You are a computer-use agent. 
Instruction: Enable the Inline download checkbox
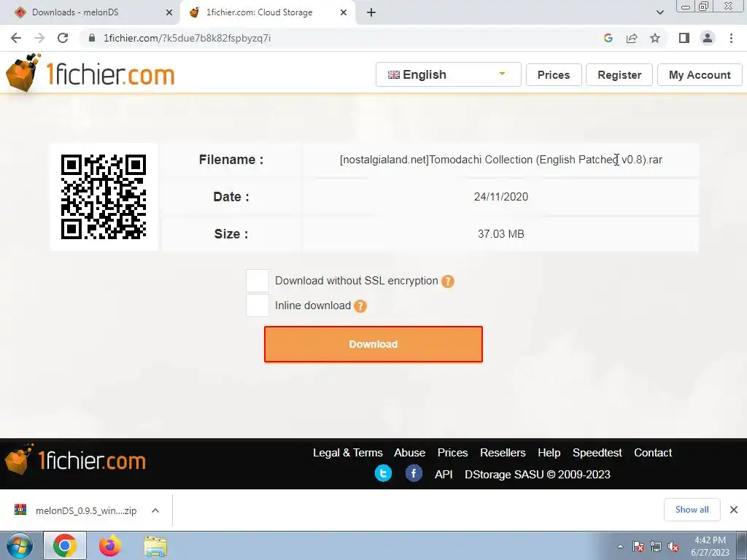pos(258,306)
